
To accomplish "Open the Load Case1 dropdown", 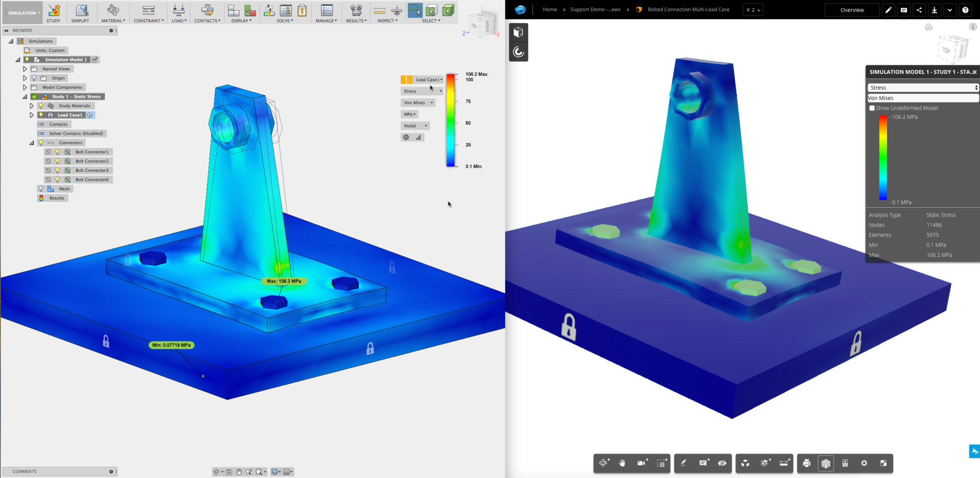I will (x=429, y=80).
